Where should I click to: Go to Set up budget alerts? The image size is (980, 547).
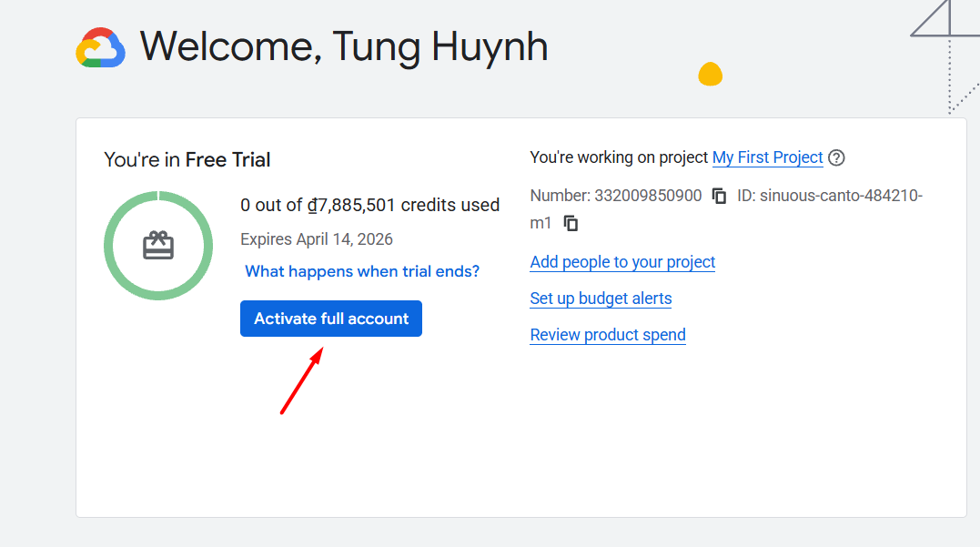[601, 299]
